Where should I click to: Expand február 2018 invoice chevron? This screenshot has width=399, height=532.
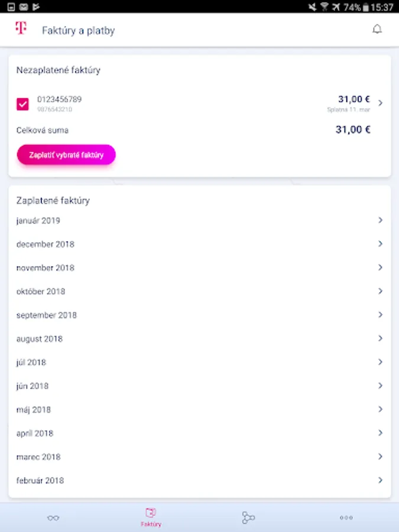click(x=380, y=481)
